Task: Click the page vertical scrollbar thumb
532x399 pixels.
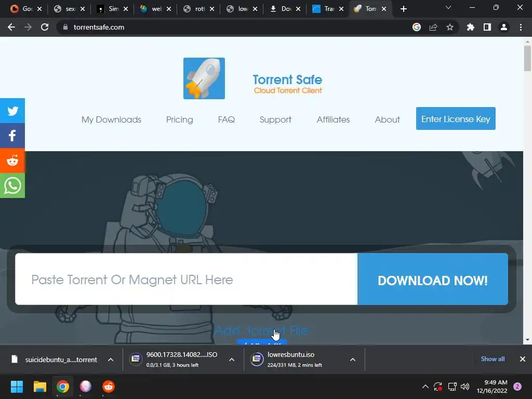Action: coord(527,58)
